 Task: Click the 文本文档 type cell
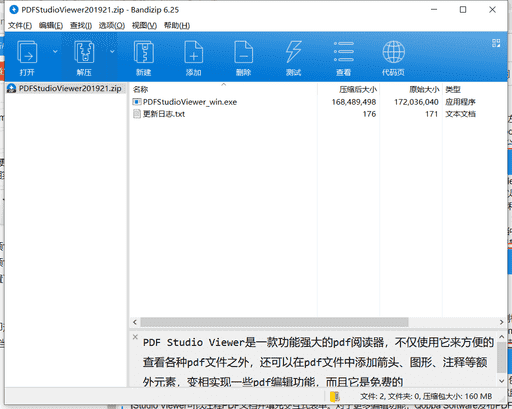click(x=460, y=114)
